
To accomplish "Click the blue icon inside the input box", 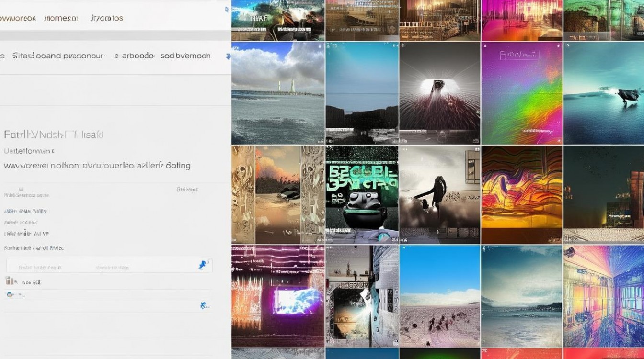I will (x=202, y=265).
